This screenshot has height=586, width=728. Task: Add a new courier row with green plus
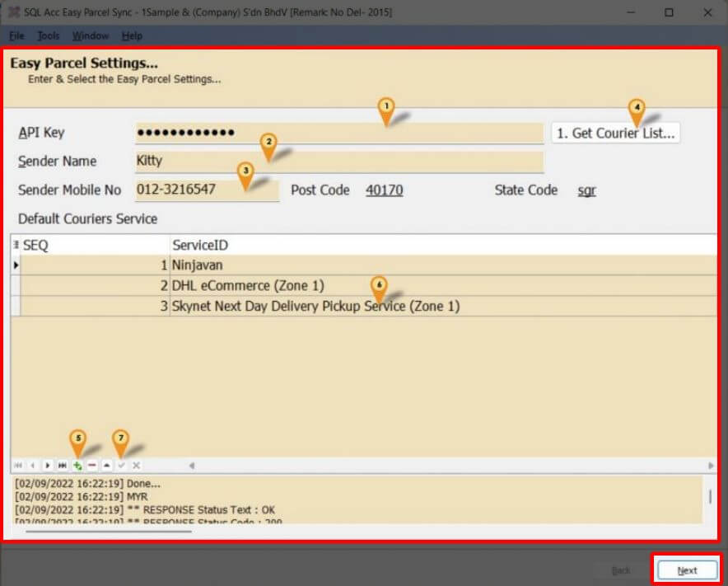click(x=77, y=465)
